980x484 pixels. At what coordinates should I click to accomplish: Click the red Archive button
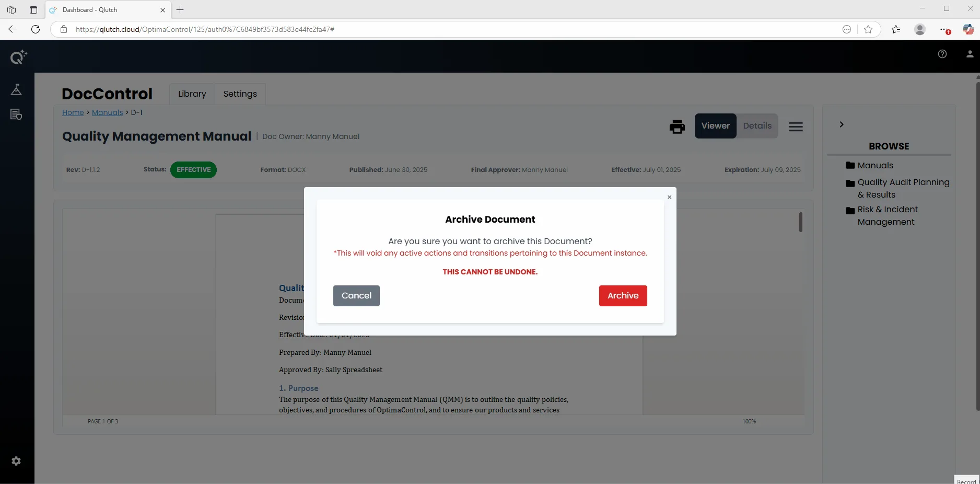coord(623,296)
